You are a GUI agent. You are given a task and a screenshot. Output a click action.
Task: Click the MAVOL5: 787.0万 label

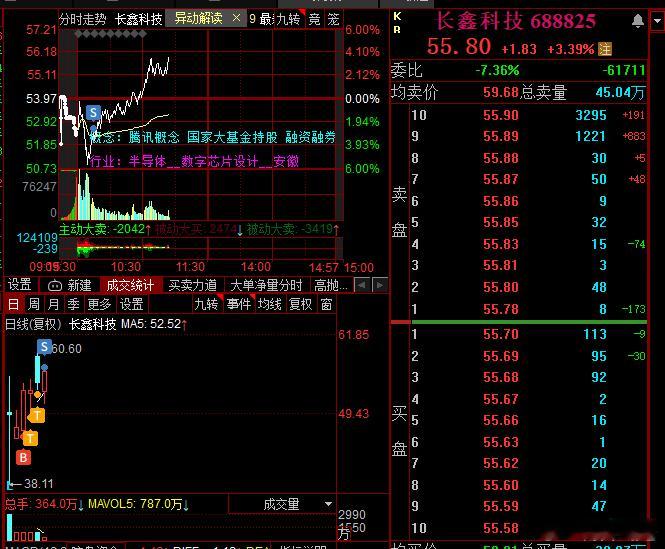click(138, 504)
